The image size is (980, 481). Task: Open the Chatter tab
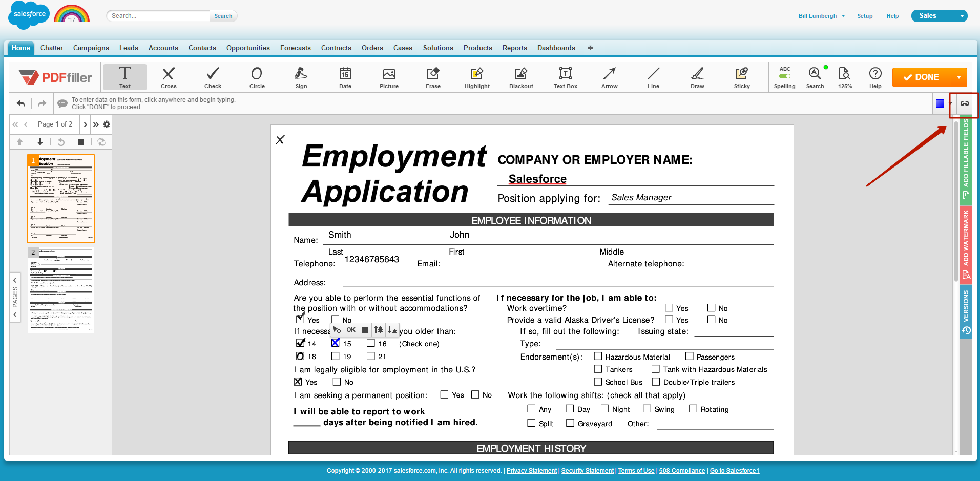tap(52, 48)
